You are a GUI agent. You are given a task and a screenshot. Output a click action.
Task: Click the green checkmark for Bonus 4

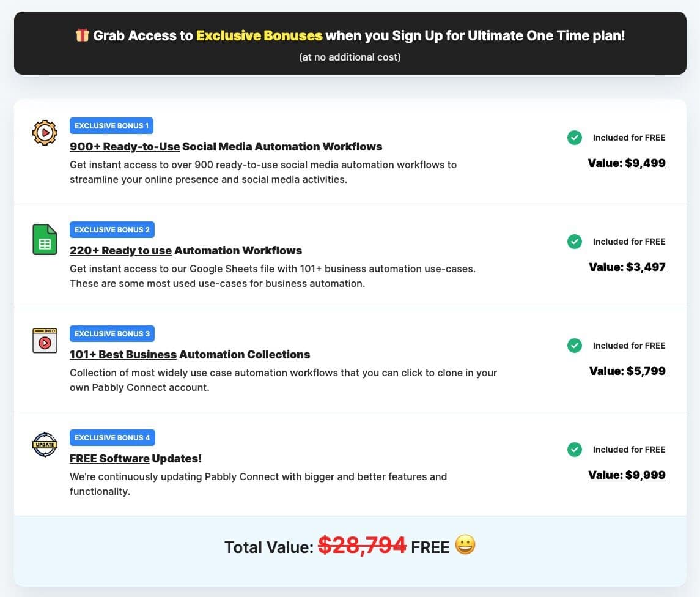(x=575, y=450)
